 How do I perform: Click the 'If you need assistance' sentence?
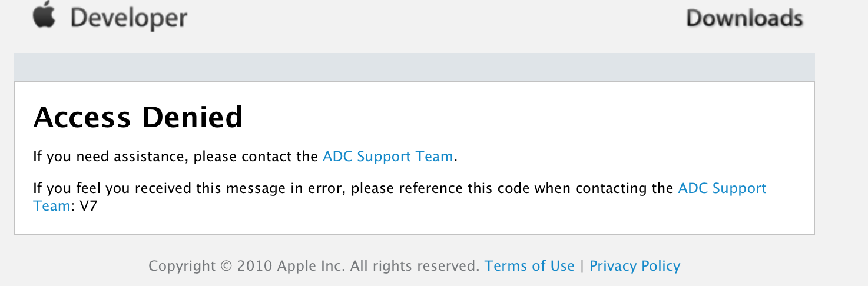pyautogui.click(x=112, y=157)
